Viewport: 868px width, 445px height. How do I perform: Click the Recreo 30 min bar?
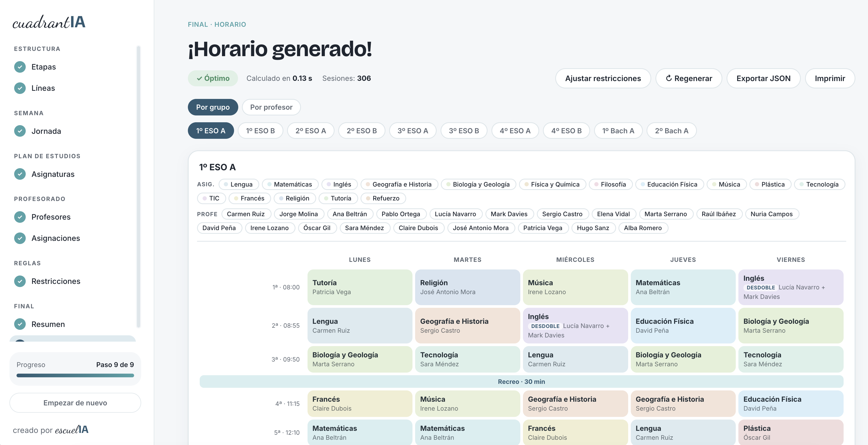pos(521,381)
